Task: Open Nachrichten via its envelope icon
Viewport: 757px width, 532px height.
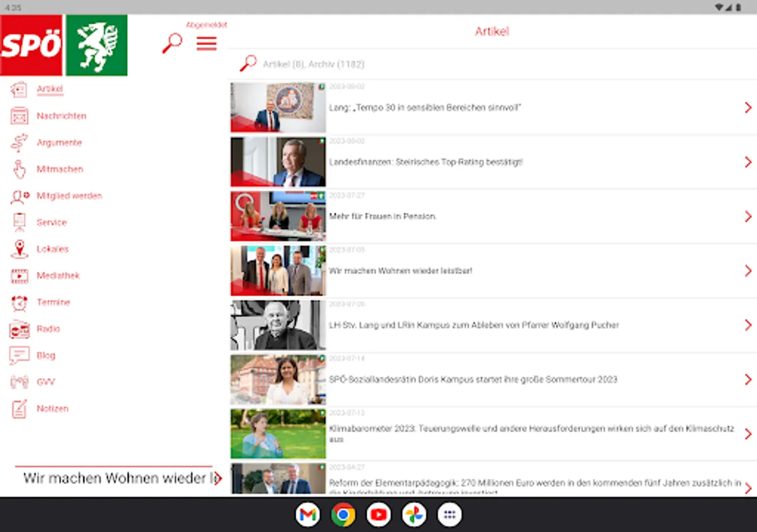Action: [20, 116]
